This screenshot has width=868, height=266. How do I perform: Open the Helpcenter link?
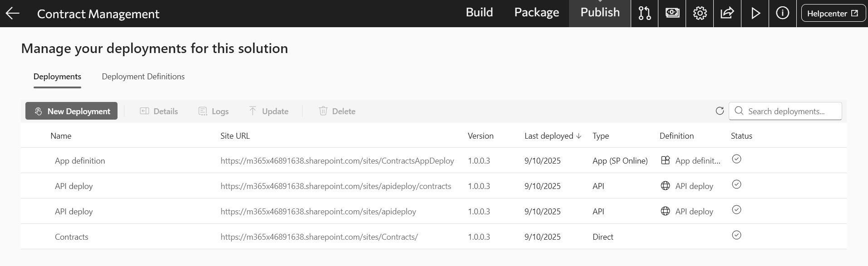click(832, 14)
